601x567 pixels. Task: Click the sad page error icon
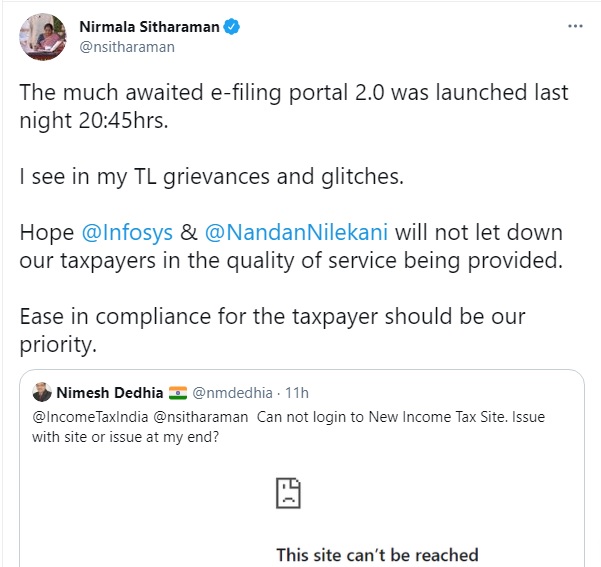[288, 493]
